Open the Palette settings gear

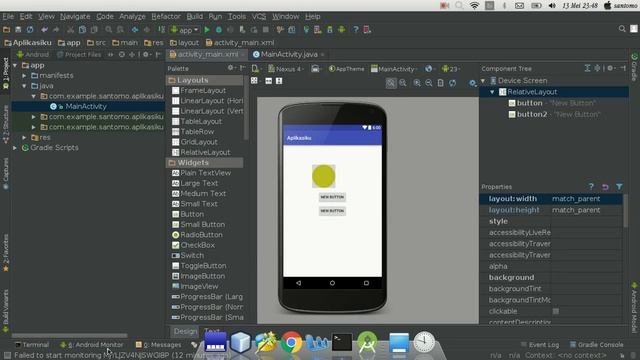pos(231,68)
